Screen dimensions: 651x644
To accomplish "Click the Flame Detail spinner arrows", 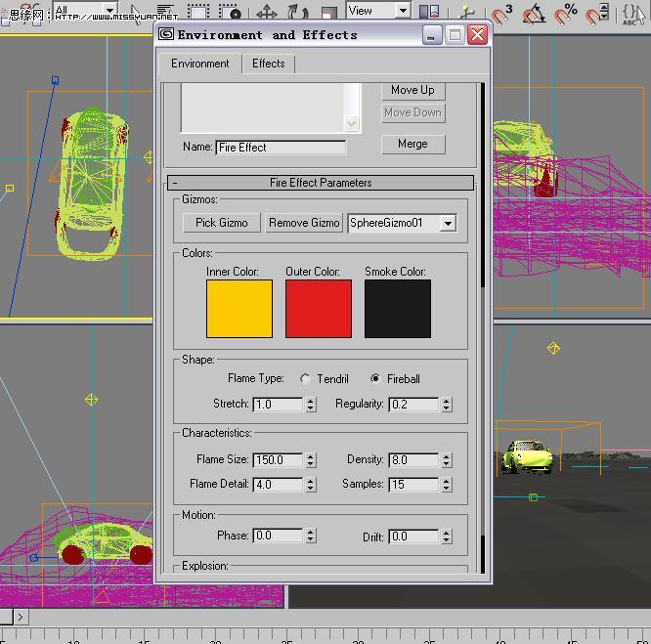I will coord(311,485).
